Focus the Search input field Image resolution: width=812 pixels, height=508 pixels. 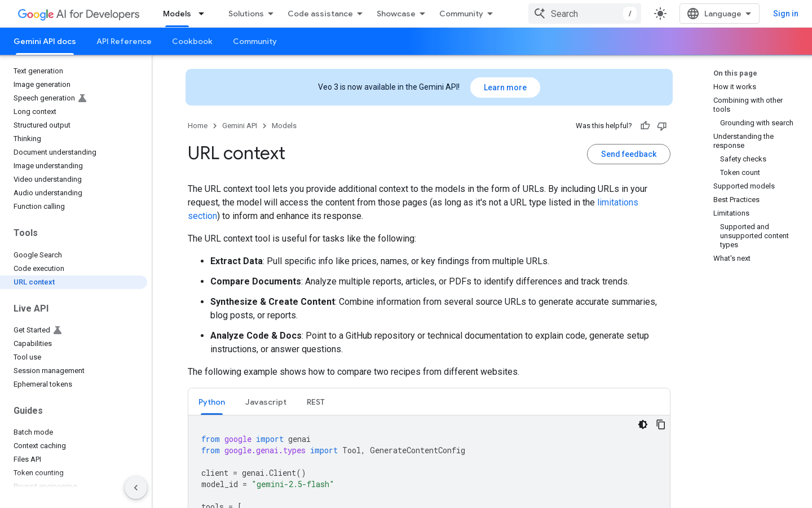tap(585, 14)
